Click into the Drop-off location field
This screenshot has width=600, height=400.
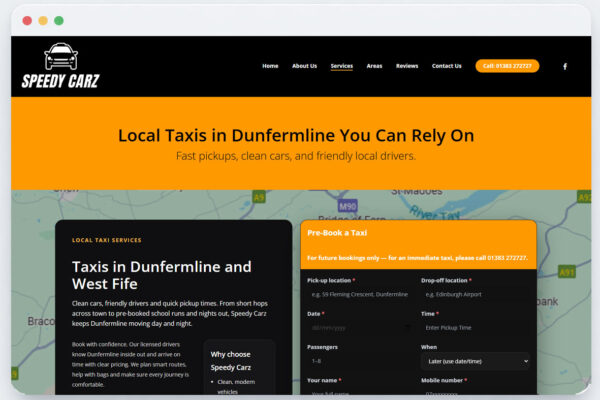tap(474, 295)
